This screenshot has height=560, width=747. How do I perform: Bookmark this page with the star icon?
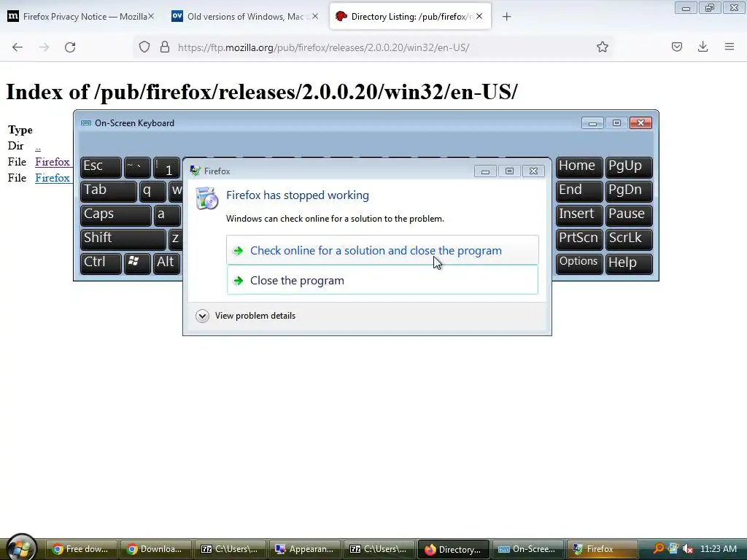pos(602,47)
